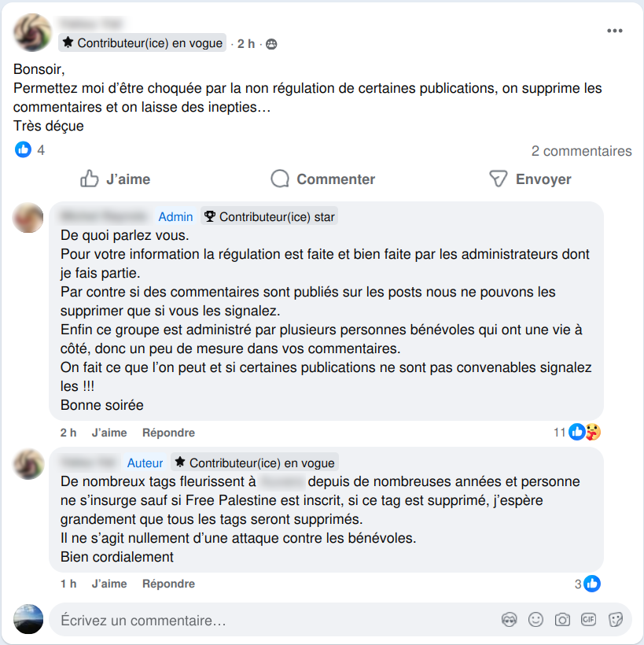Open the sticker picker in comment box
The height and width of the screenshot is (645, 644).
click(x=615, y=620)
